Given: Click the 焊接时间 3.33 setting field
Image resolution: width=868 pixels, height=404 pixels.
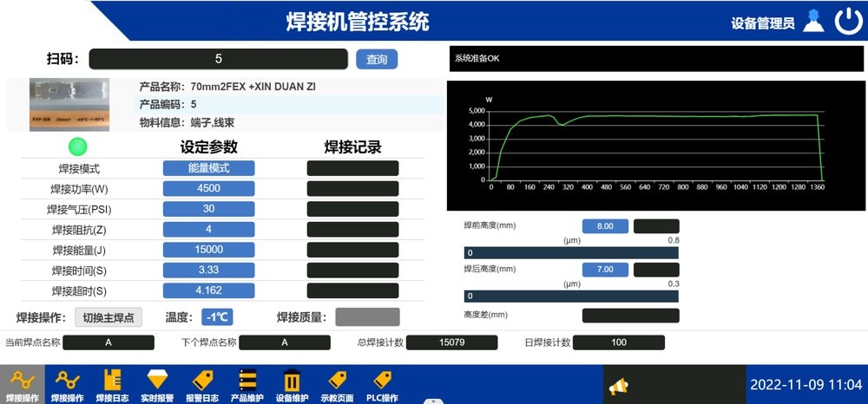Looking at the screenshot, I should pos(208,270).
